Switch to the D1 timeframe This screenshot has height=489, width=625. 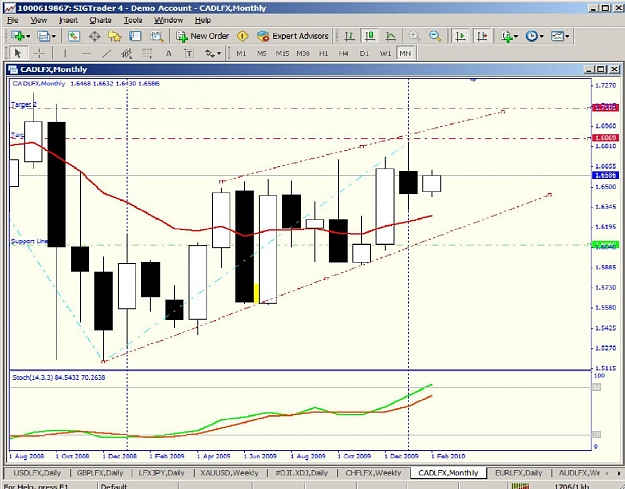[364, 53]
